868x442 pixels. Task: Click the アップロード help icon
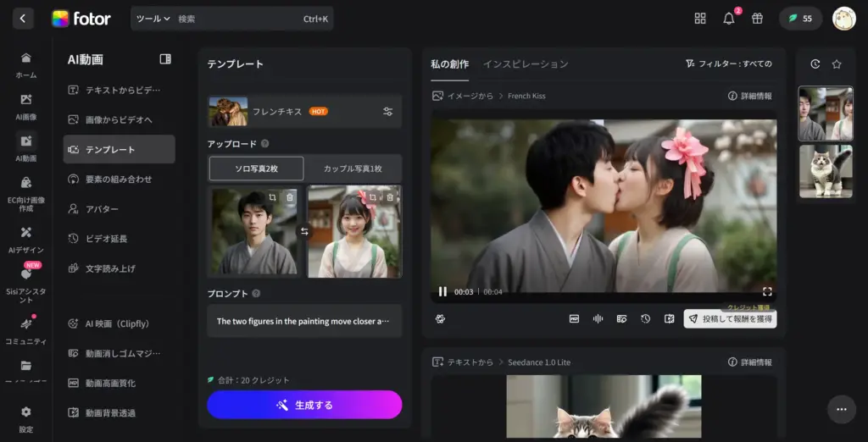coord(264,144)
